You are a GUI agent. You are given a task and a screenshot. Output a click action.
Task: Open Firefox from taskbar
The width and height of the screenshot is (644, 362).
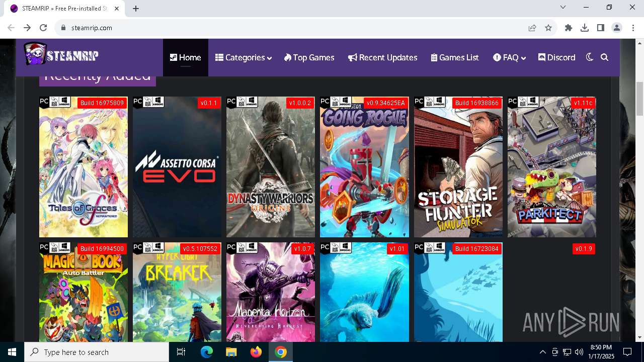(x=256, y=352)
